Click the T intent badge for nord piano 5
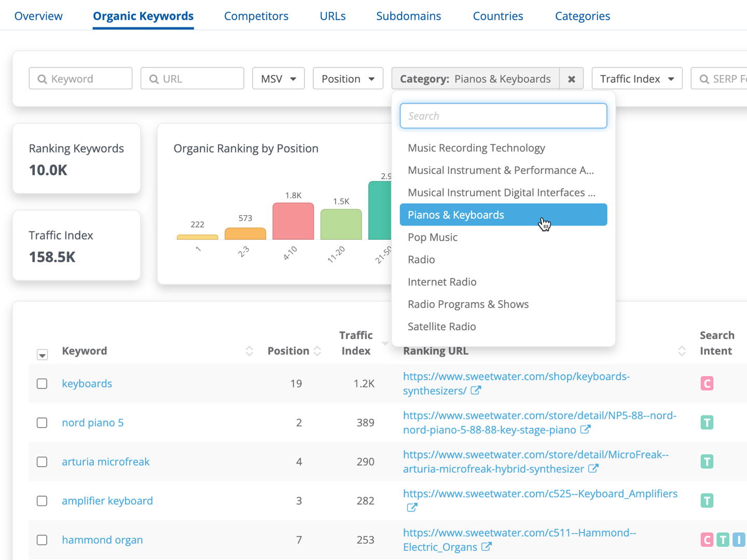The width and height of the screenshot is (747, 560). (707, 423)
